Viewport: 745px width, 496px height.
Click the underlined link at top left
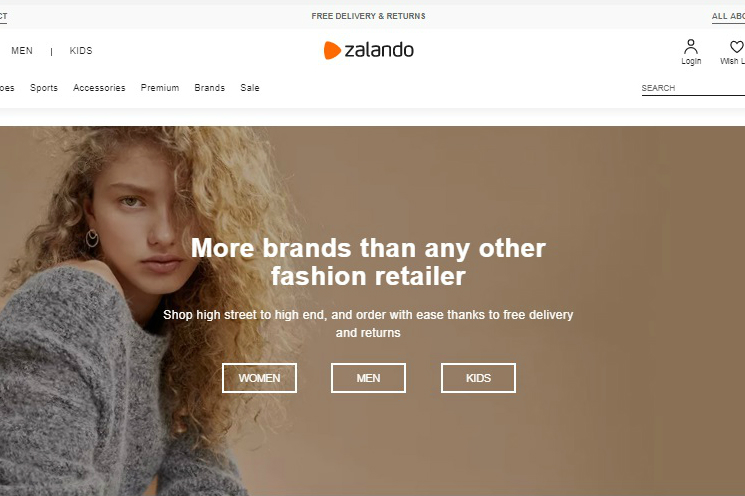coord(3,16)
